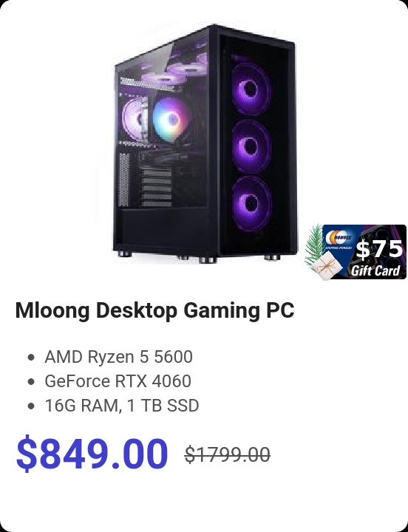Click the $849.00 sale price
The height and width of the screenshot is (532, 408).
click(x=92, y=454)
